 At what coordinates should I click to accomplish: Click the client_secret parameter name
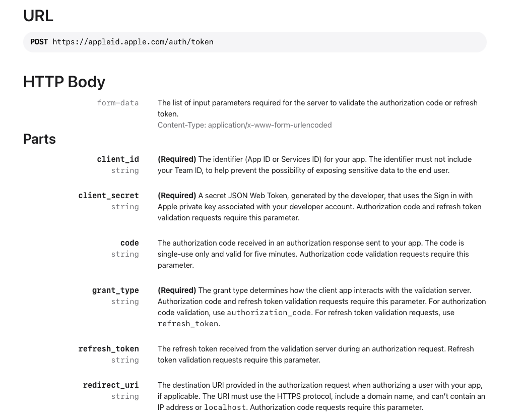point(108,196)
